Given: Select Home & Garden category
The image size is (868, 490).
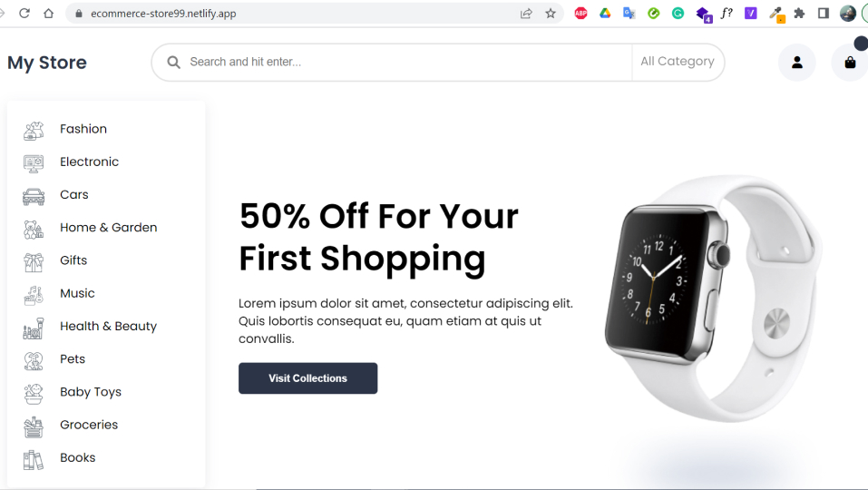Looking at the screenshot, I should 109,228.
